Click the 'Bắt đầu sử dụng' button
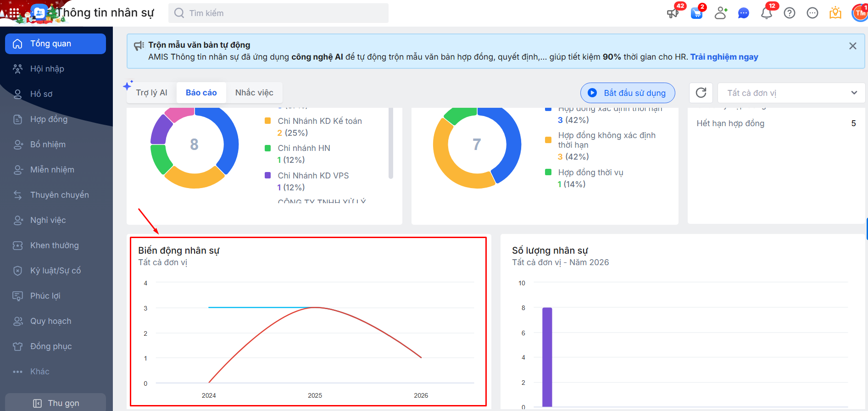 click(627, 93)
